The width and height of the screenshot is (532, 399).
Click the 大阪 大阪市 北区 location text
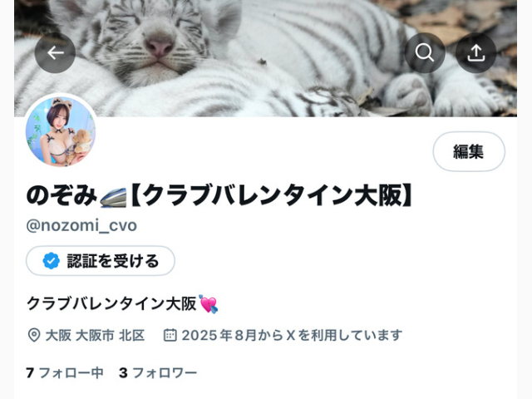(x=95, y=335)
